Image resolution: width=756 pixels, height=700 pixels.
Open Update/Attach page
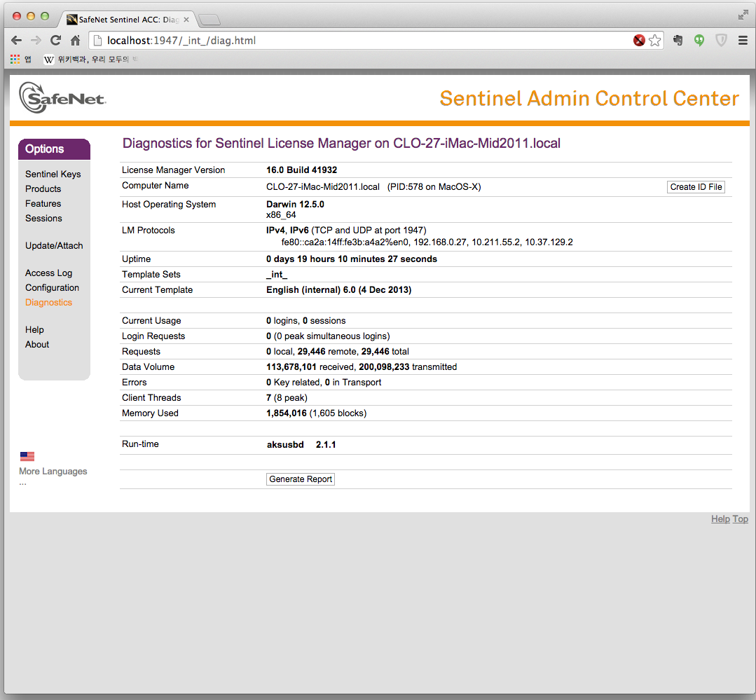click(54, 245)
